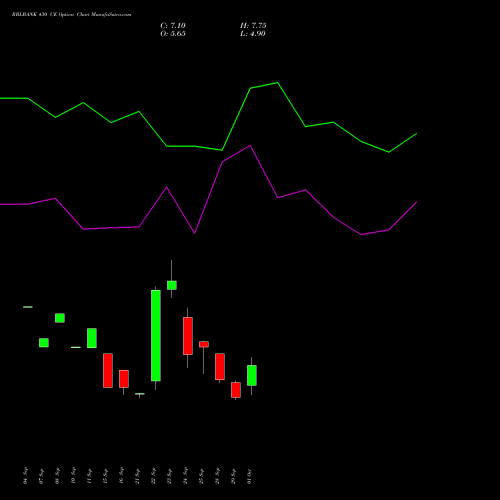Image resolution: width=500 pixels, height=500 pixels.
Task: Click the green candle with the long upper wick, 23 Sep
Action: pos(172,285)
